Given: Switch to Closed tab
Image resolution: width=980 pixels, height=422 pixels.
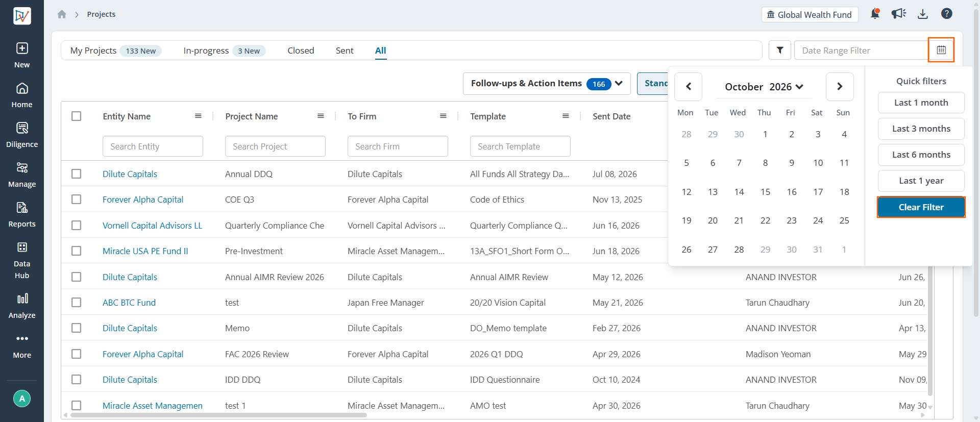Looking at the screenshot, I should pos(301,51).
